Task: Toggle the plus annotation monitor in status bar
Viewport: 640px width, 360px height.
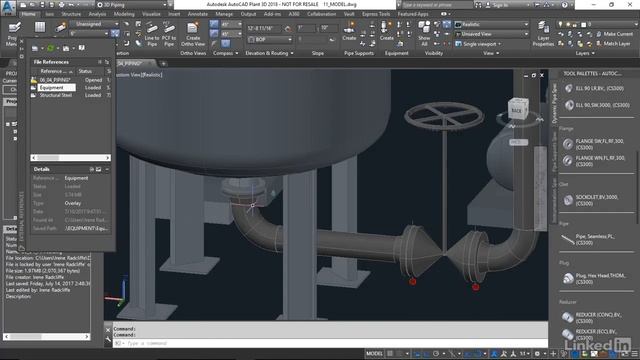Action: pyautogui.click(x=553, y=354)
